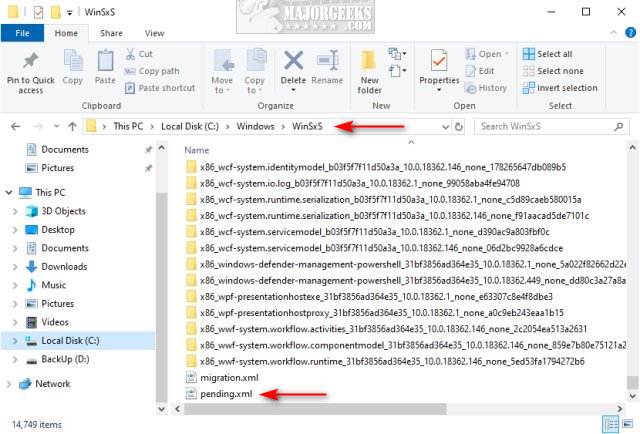Click the Copy icon in Clipboard group
Viewport: 640px width, 434px height.
[x=73, y=61]
